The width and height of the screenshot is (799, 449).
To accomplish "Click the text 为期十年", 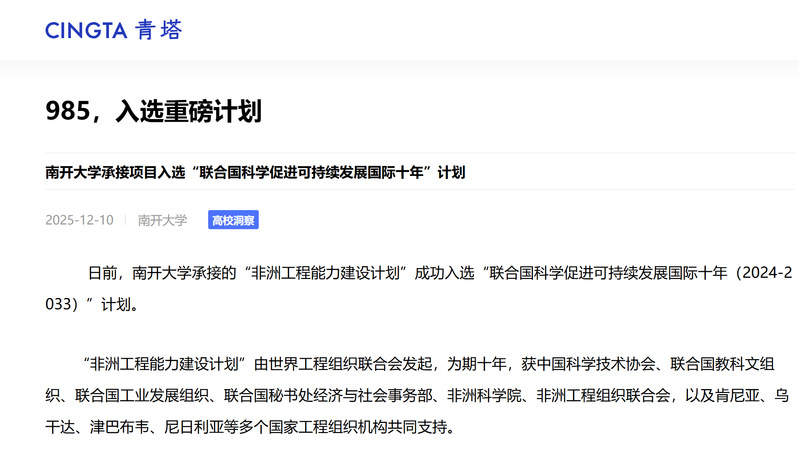I will (x=479, y=363).
